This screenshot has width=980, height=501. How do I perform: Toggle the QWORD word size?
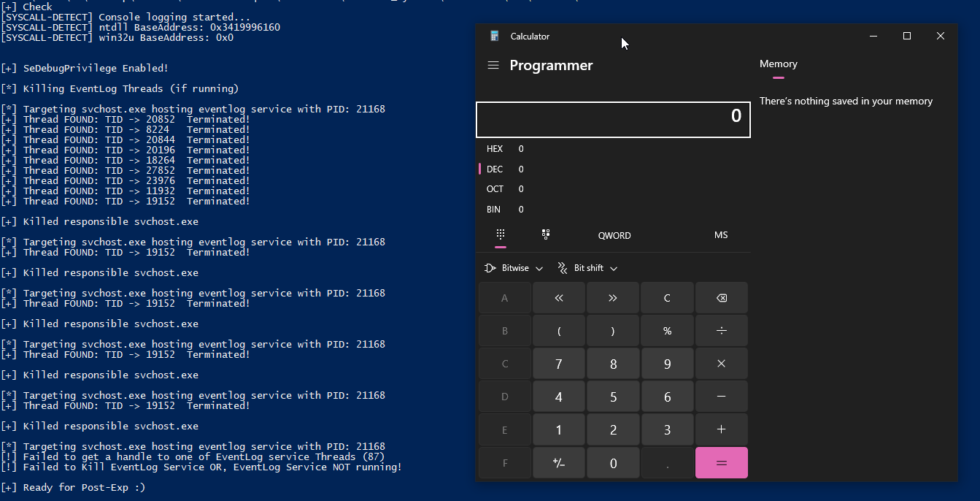click(614, 235)
